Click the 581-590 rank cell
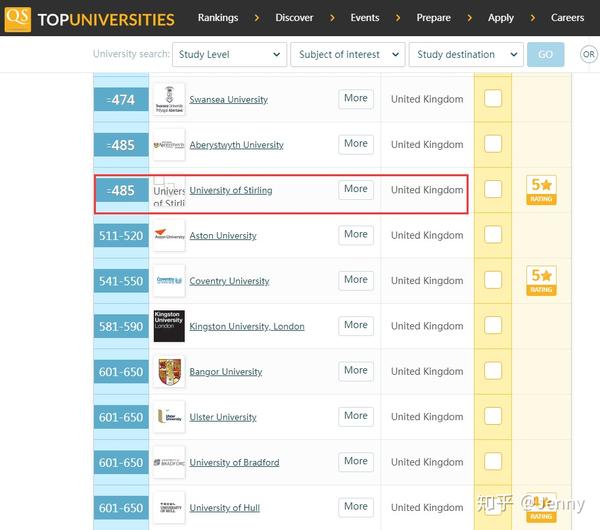Viewport: 600px width, 530px height. pyautogui.click(x=121, y=326)
